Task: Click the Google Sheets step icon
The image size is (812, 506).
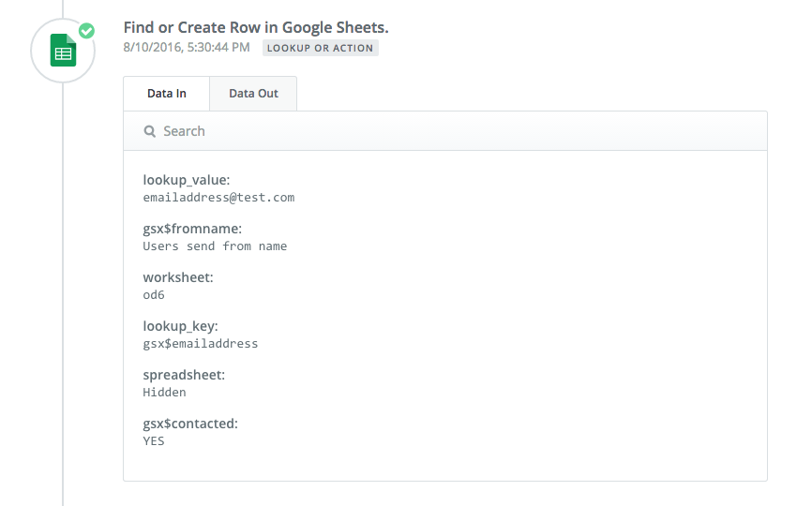Action: click(x=63, y=51)
